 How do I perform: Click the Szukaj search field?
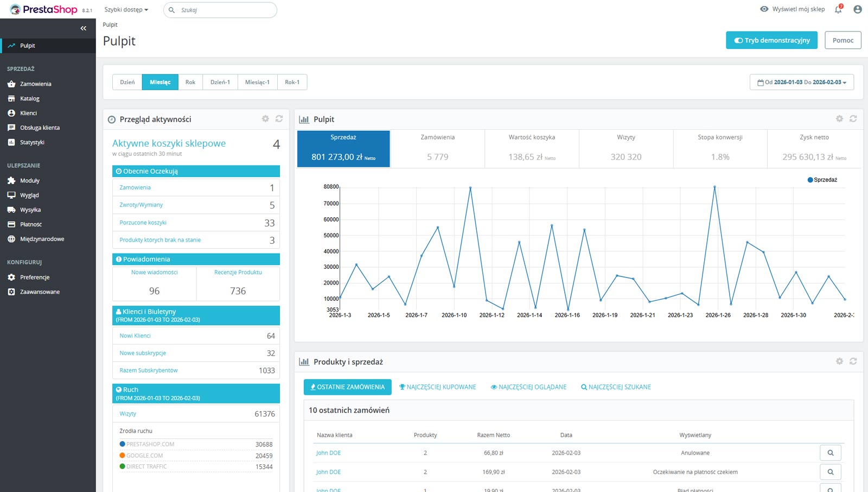tap(225, 10)
